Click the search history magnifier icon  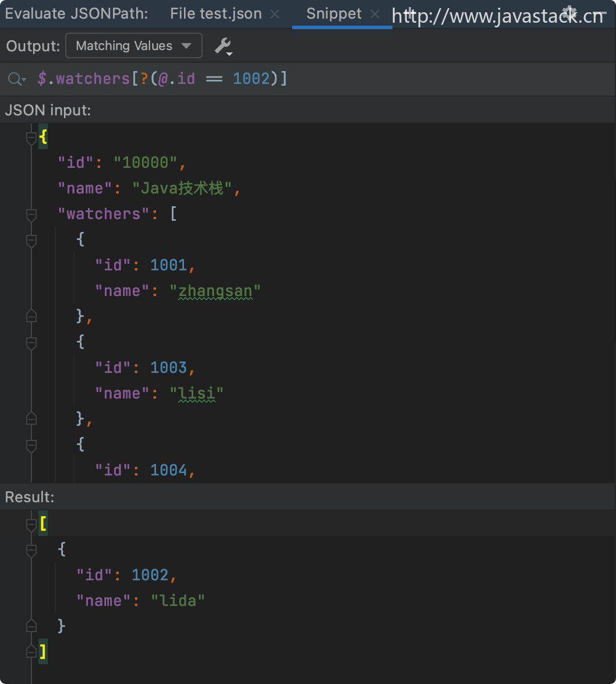pyautogui.click(x=17, y=79)
